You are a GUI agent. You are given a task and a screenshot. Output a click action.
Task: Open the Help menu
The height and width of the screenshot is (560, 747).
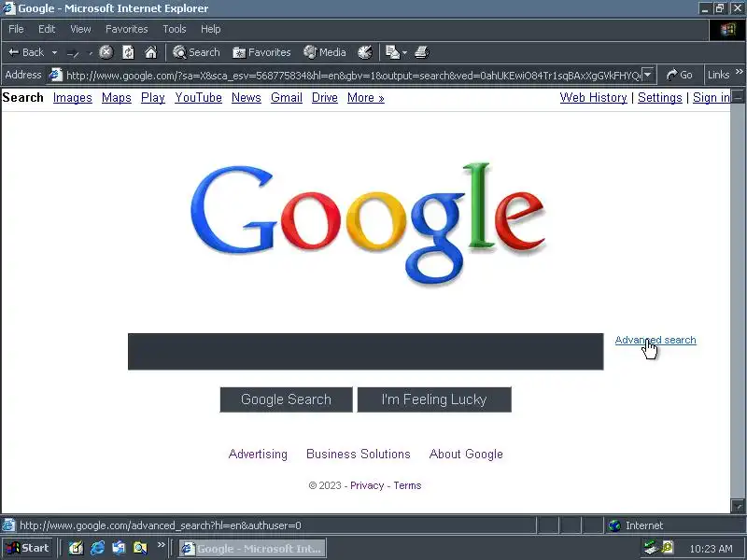tap(211, 29)
